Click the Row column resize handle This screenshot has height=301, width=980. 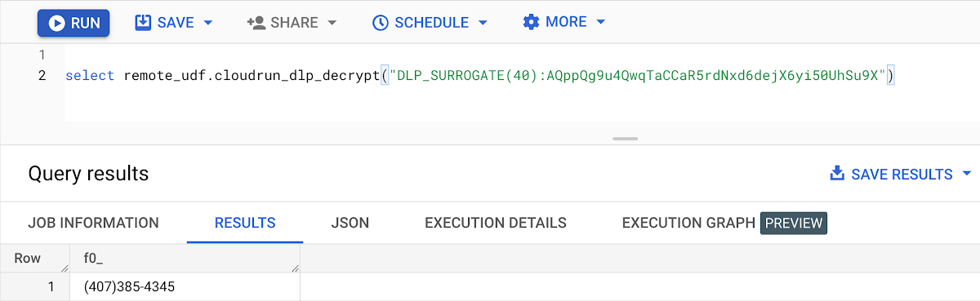[x=65, y=268]
